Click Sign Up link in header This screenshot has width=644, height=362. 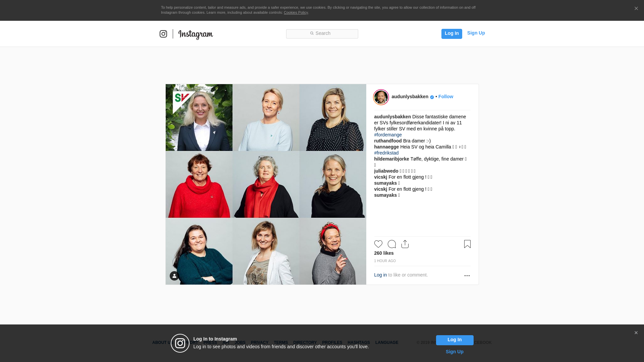[476, 33]
